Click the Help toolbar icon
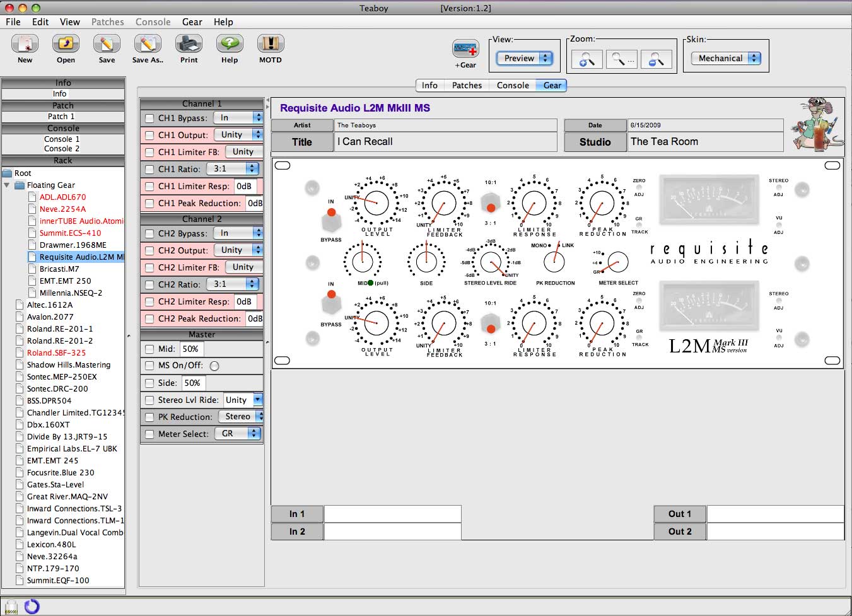852x616 pixels. tap(230, 44)
